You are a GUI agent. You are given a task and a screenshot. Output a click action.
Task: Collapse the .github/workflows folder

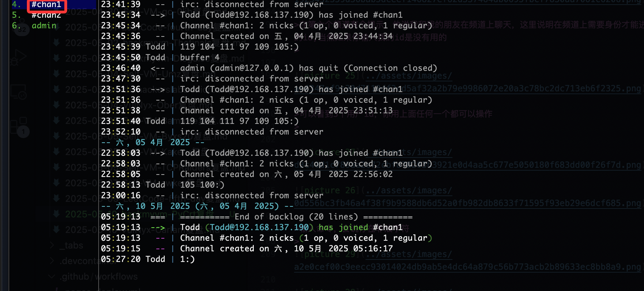(x=52, y=276)
